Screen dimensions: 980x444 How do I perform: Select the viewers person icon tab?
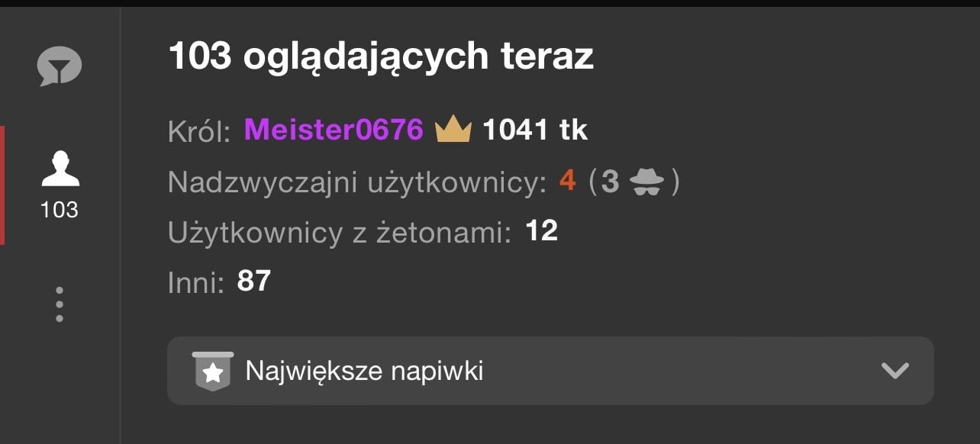[x=60, y=169]
